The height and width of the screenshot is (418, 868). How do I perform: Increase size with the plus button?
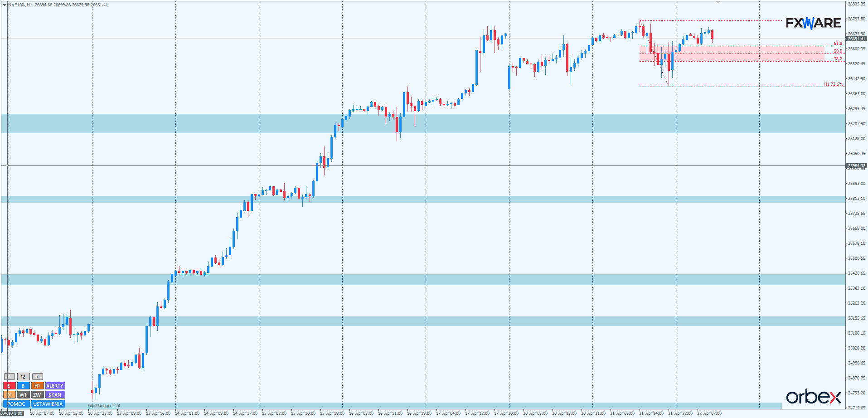point(38,377)
